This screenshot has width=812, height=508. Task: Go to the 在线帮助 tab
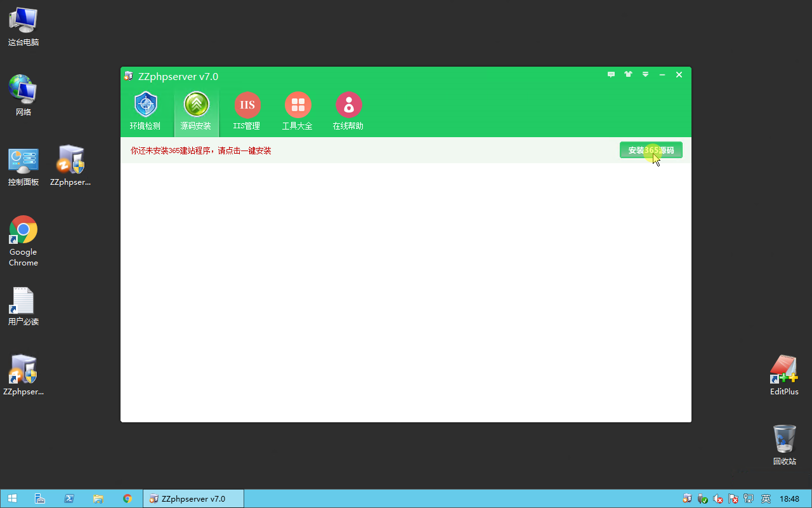(348, 111)
